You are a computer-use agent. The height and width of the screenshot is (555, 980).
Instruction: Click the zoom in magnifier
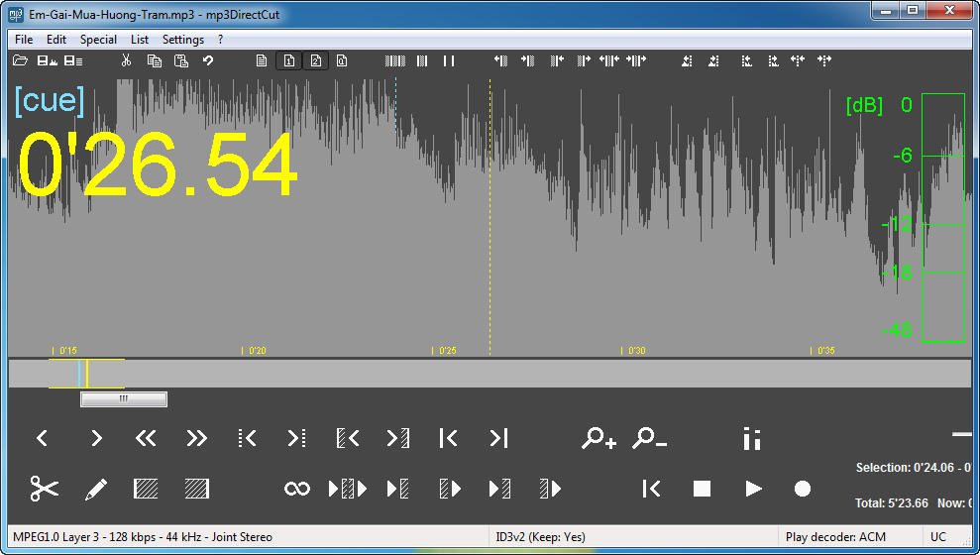pos(599,438)
